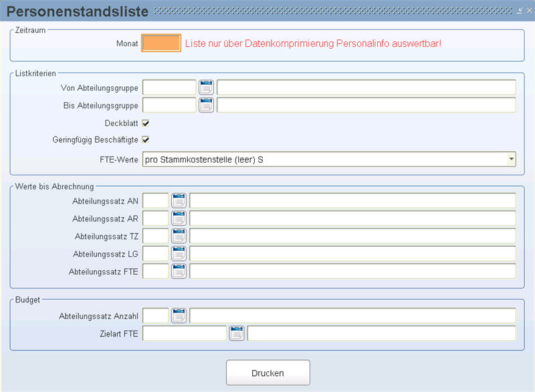
Task: Minimize the Personenstandsliste window
Action: pos(520,11)
